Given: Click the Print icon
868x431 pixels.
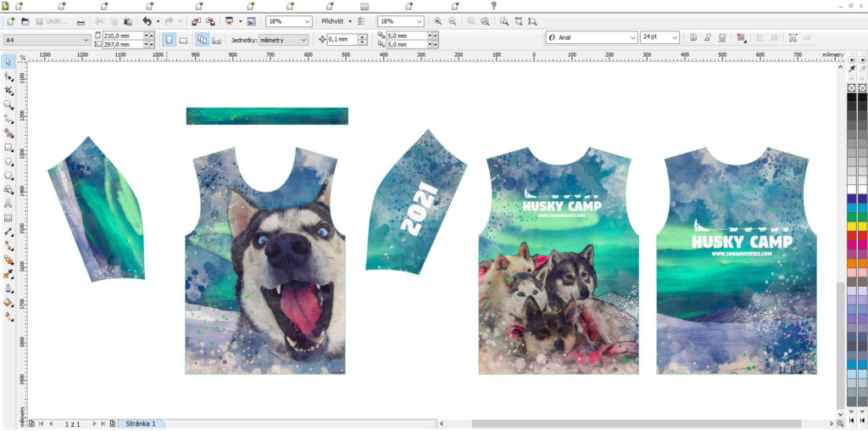Looking at the screenshot, I should click(81, 21).
